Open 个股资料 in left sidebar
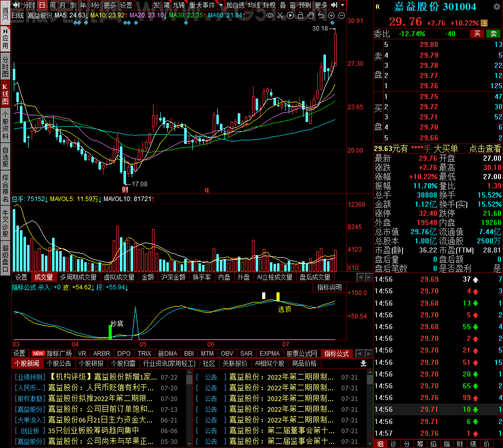Viewport: 503px width, 448px height. 5,125
